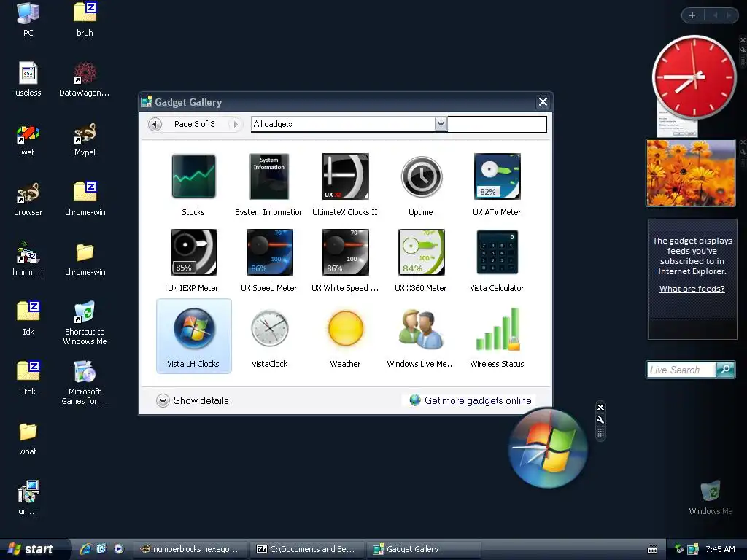This screenshot has width=747, height=560.
Task: Close the Gadget Gallery window
Action: [543, 102]
